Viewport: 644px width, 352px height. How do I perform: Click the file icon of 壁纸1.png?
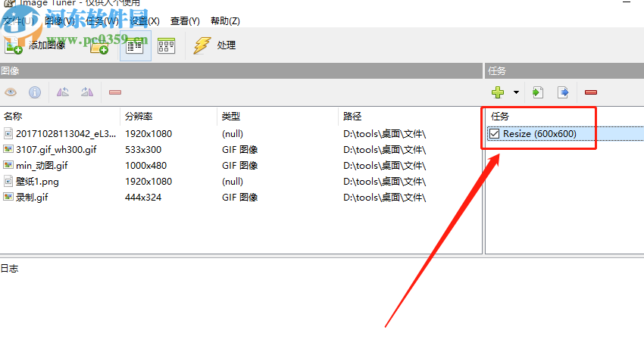coord(8,181)
